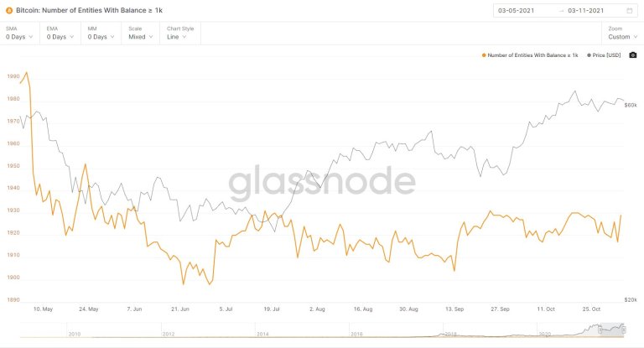This screenshot has height=348, width=644.
Task: Open the Scale Mixed dropdown
Action: (141, 34)
